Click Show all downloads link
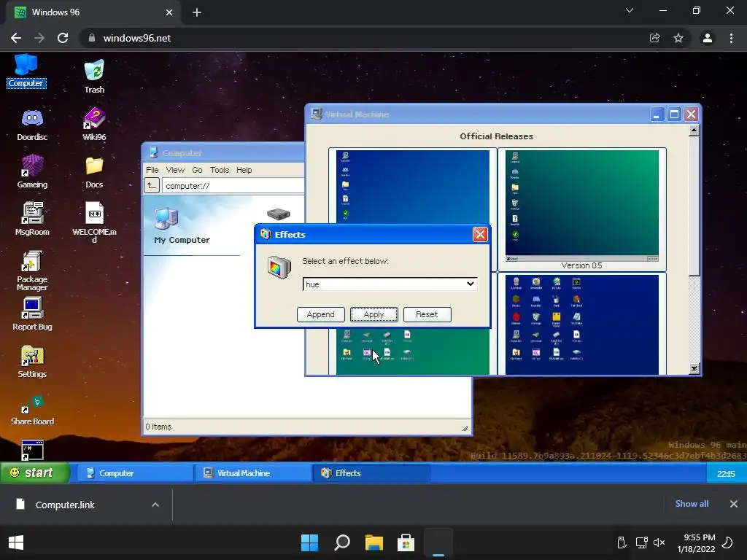Viewport: 747px width, 560px height. (x=692, y=504)
